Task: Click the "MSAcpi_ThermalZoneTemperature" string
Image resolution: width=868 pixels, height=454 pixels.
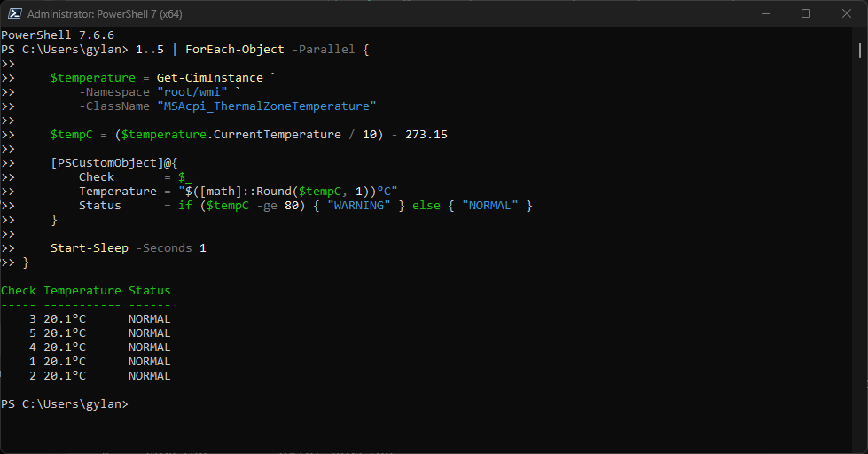Action: (x=267, y=106)
